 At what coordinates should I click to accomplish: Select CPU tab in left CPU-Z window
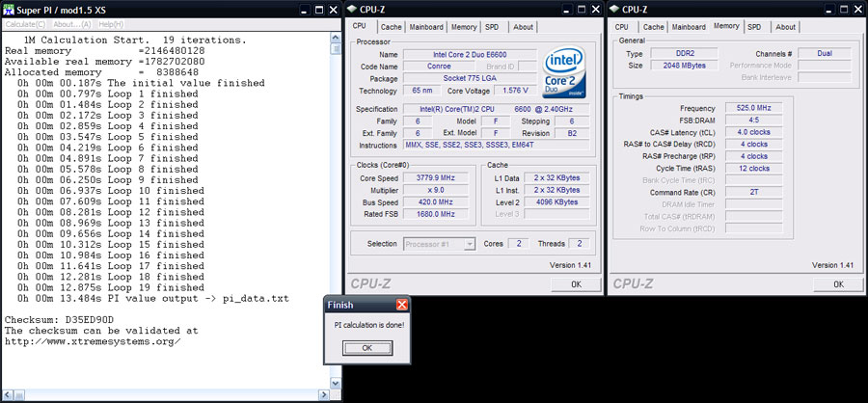[360, 26]
